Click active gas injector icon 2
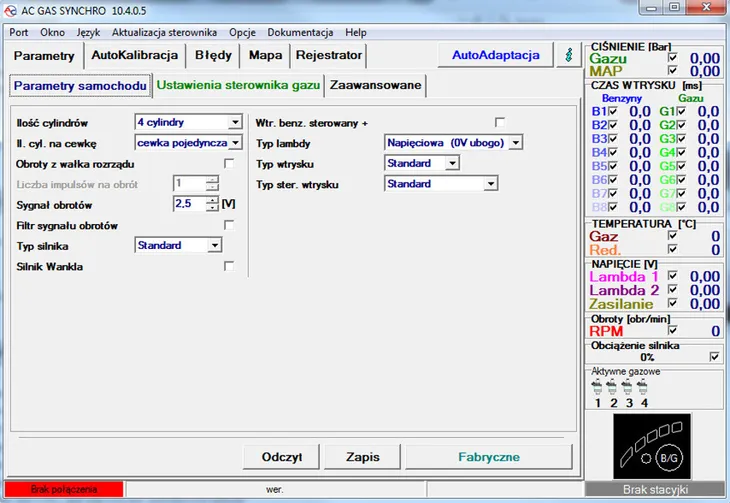 [x=612, y=387]
